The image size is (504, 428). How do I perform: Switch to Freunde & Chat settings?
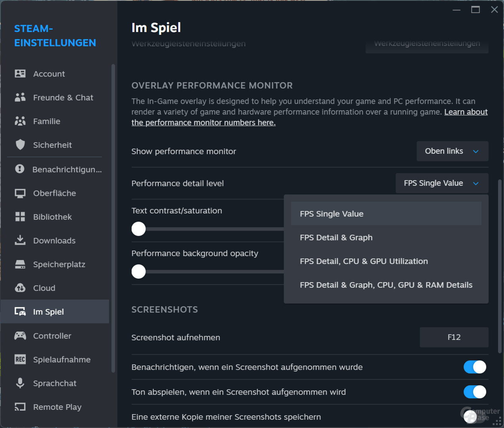coord(55,97)
